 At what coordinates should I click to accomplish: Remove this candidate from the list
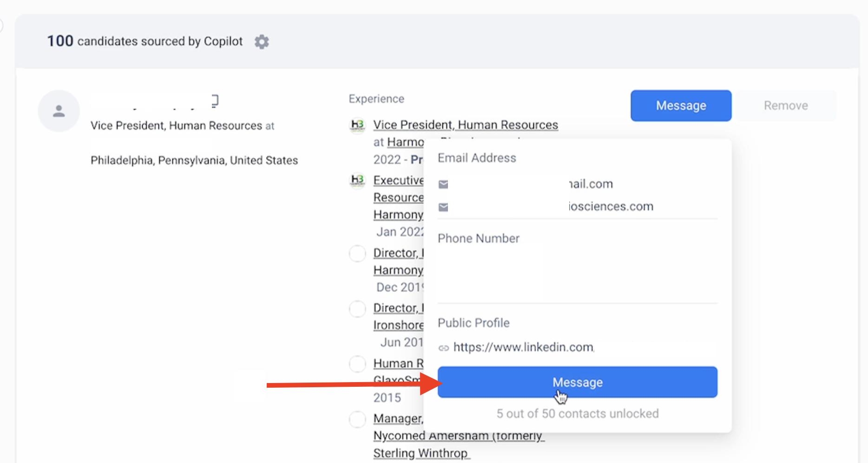(786, 106)
